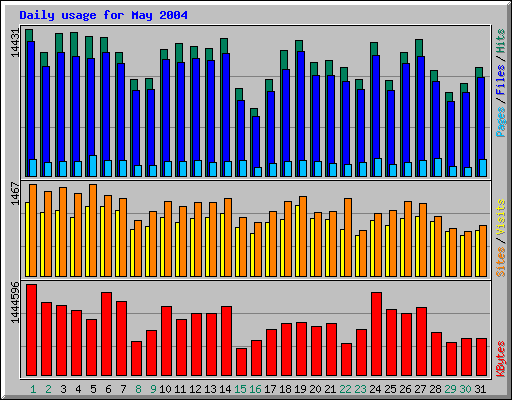Click day label 3 on the x-axis
Image resolution: width=512 pixels, height=400 pixels.
[x=63, y=389]
